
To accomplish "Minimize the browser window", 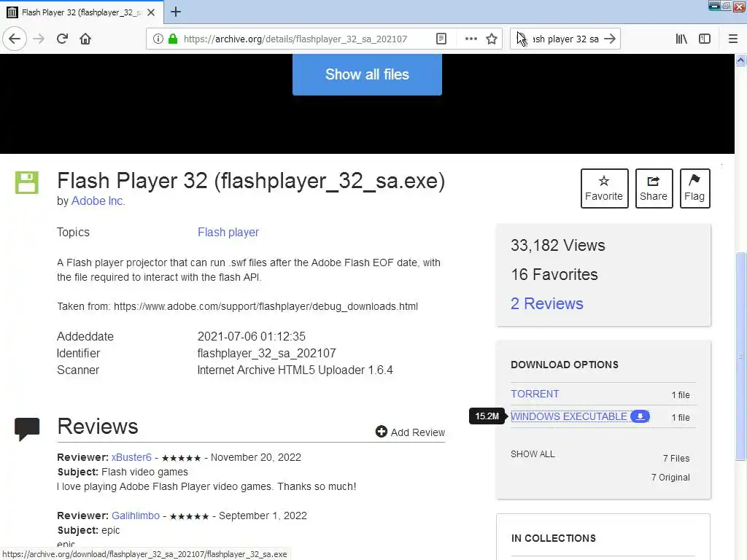I will tap(714, 6).
